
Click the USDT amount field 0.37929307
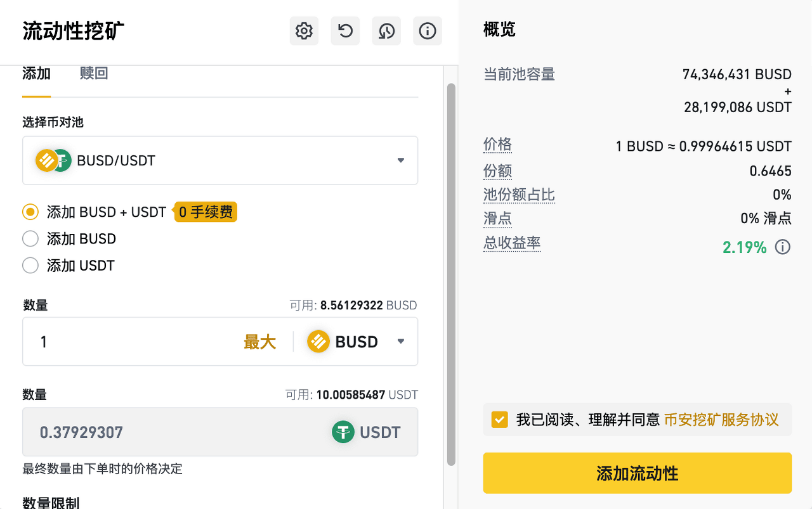(220, 432)
